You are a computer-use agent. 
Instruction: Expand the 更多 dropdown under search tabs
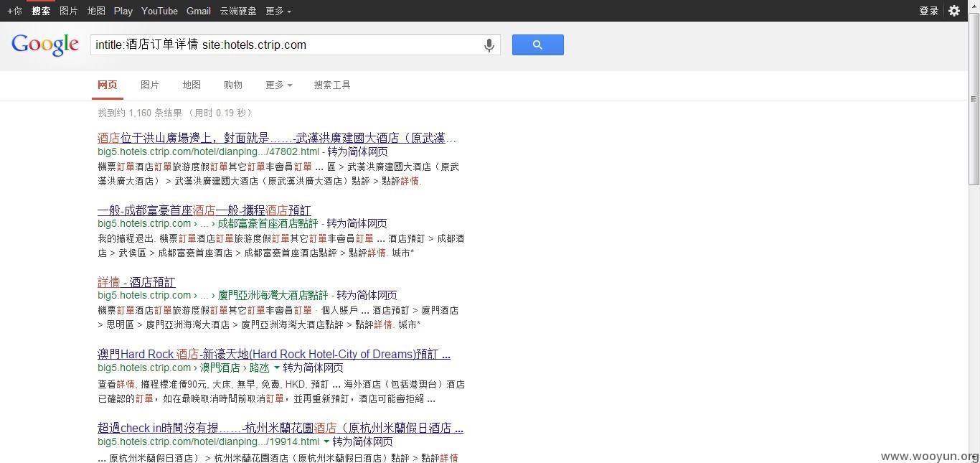point(278,85)
